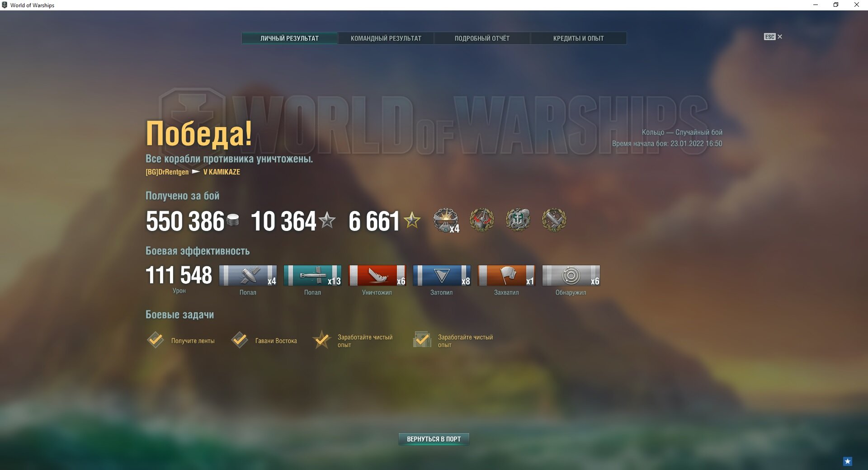This screenshot has height=470, width=868.
Task: Click the blue star icon in the bottom corner
Action: tap(848, 461)
